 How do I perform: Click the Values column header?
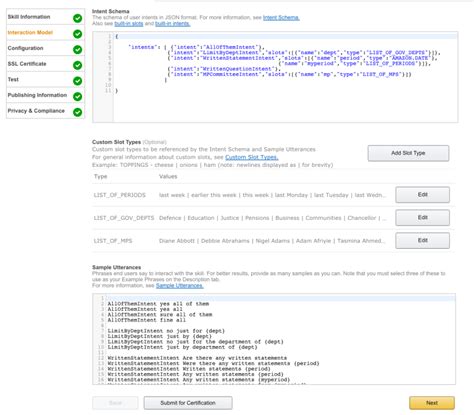click(x=168, y=177)
